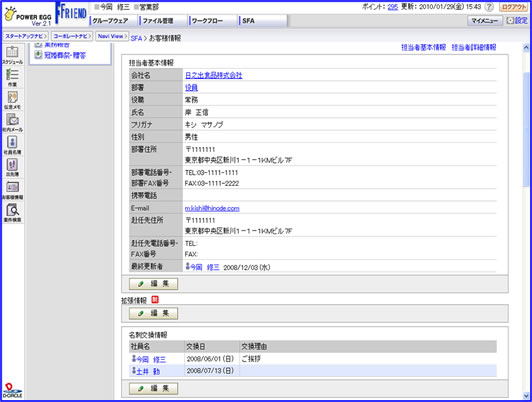
Task: Open the 作業 task list icon
Action: 12,77
